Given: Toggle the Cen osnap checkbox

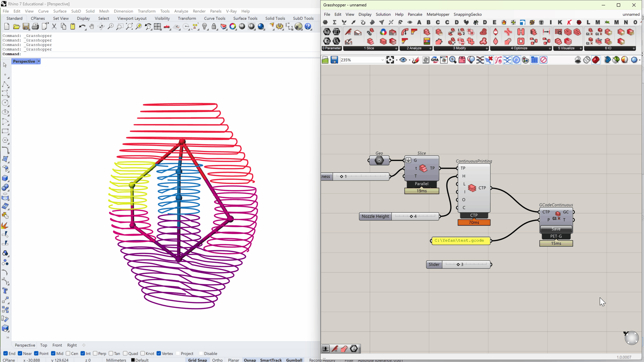Looking at the screenshot, I should [68, 353].
